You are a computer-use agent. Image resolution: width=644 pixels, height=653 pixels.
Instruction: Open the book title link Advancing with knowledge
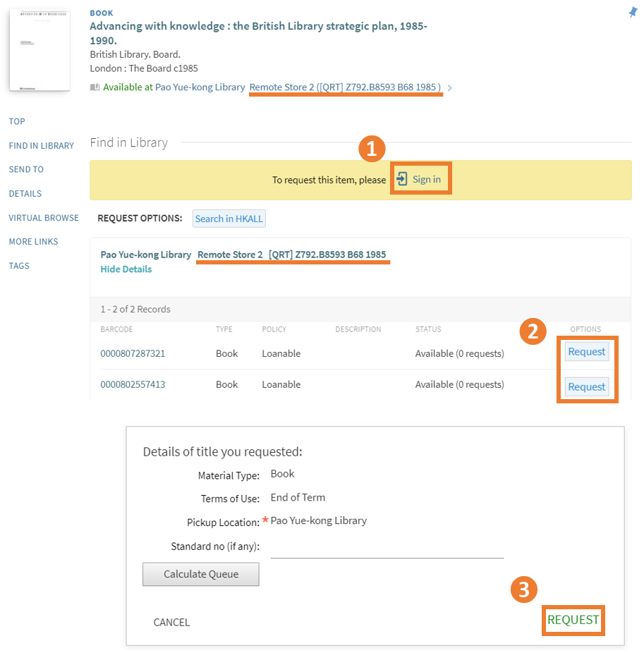tap(261, 33)
